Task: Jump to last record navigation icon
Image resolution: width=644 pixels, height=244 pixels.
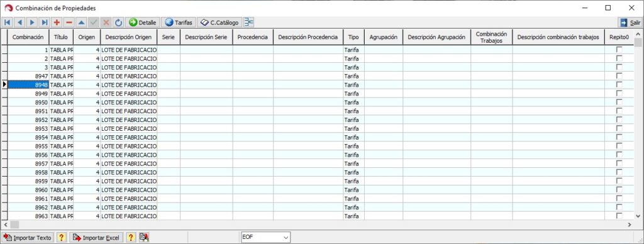Action: pyautogui.click(x=45, y=23)
